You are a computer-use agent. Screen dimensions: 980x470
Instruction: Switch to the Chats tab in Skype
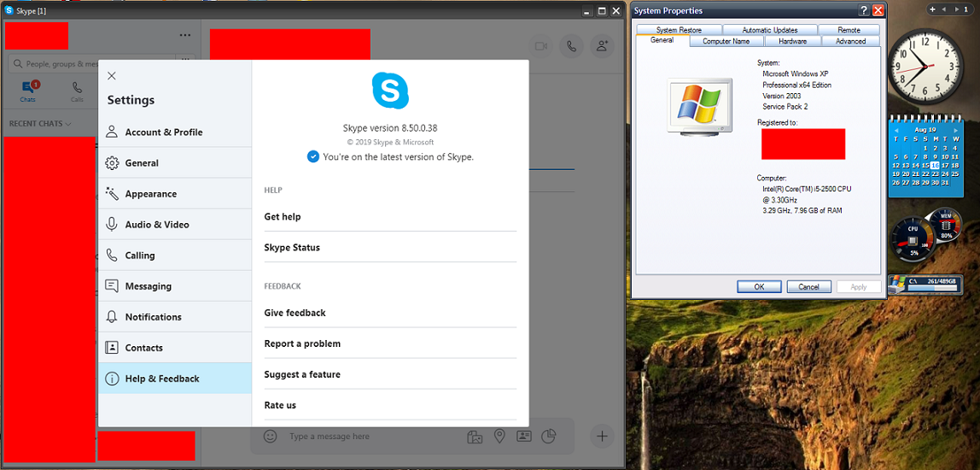tap(27, 91)
